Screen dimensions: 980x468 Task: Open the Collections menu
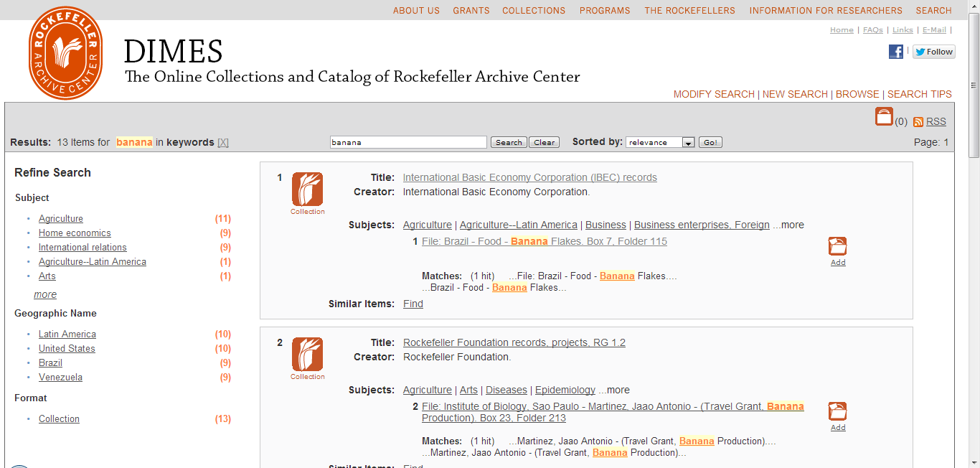(x=534, y=11)
